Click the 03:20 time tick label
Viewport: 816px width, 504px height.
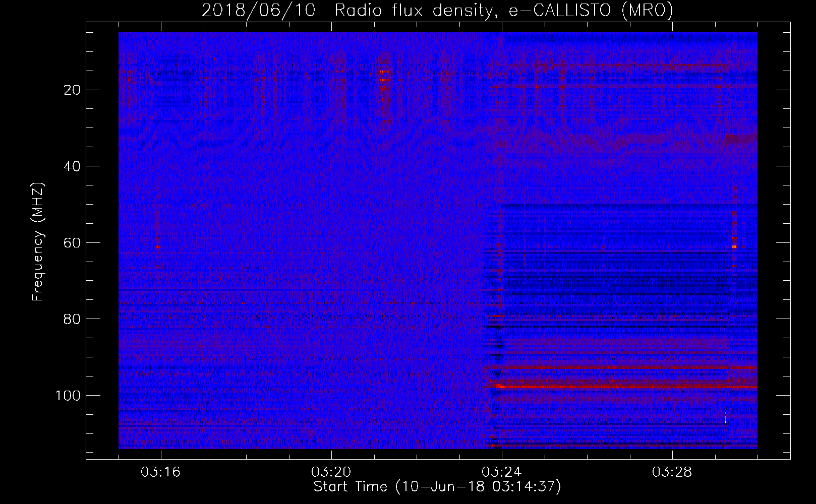(331, 472)
